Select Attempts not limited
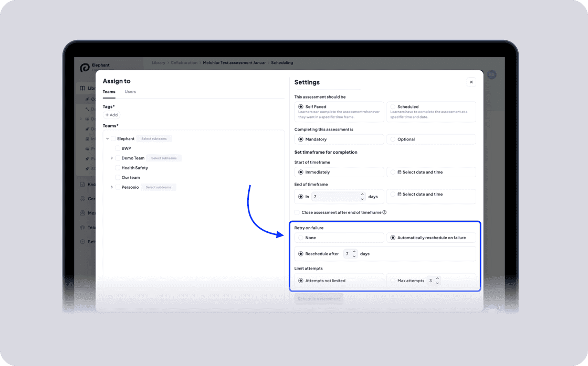This screenshot has width=588, height=366. (x=339, y=281)
